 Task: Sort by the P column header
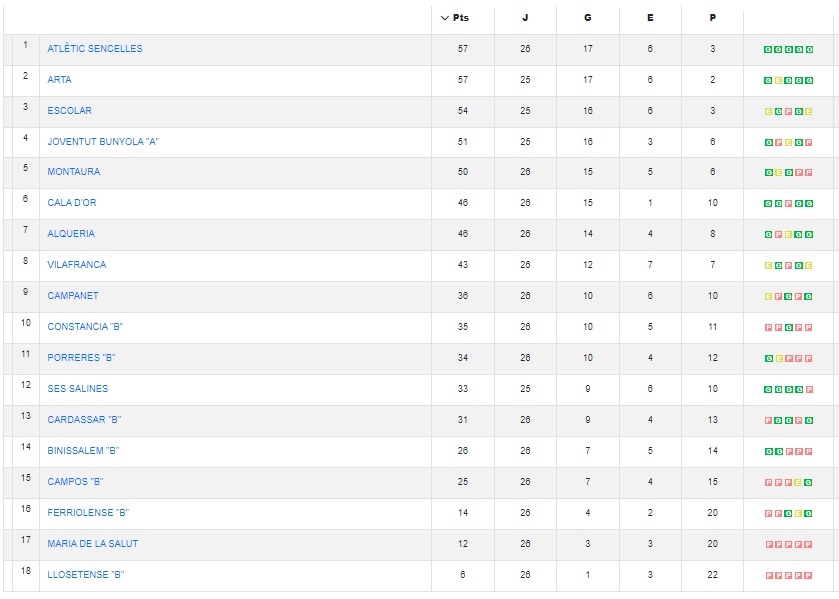tap(712, 18)
